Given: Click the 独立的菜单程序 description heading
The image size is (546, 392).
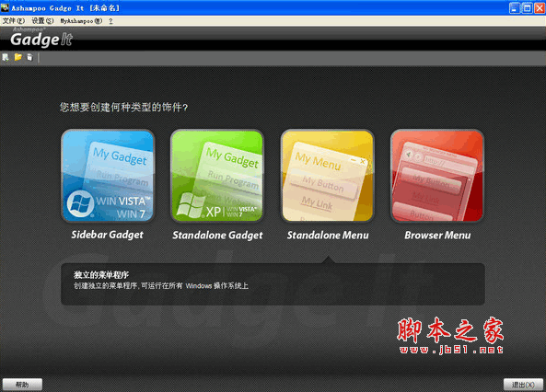Looking at the screenshot, I should [x=101, y=275].
